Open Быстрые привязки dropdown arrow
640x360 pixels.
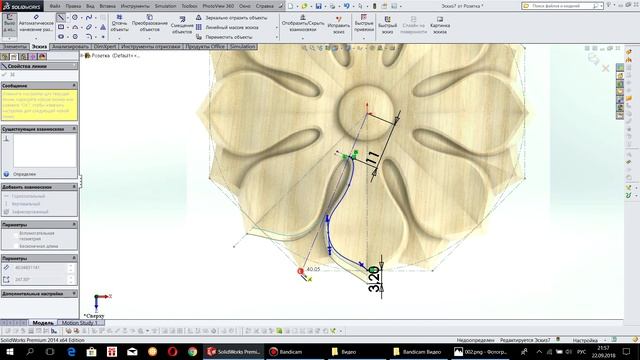click(364, 38)
